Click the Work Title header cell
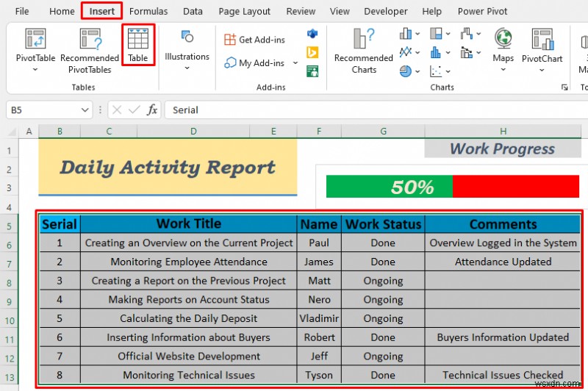 189,224
